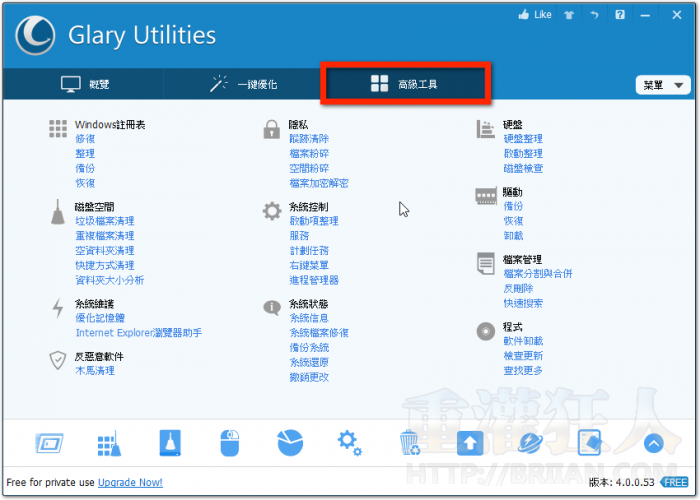700x500 pixels.
Task: Click the Like thumbs-up icon
Action: (524, 15)
